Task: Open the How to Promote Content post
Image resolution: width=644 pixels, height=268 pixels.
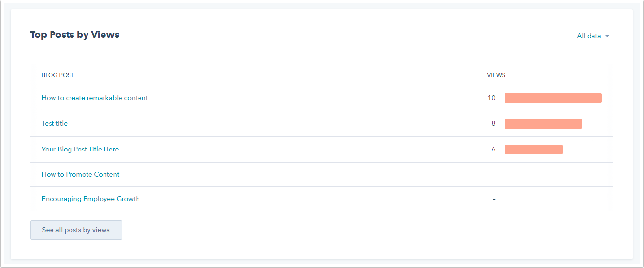Action: [80, 174]
